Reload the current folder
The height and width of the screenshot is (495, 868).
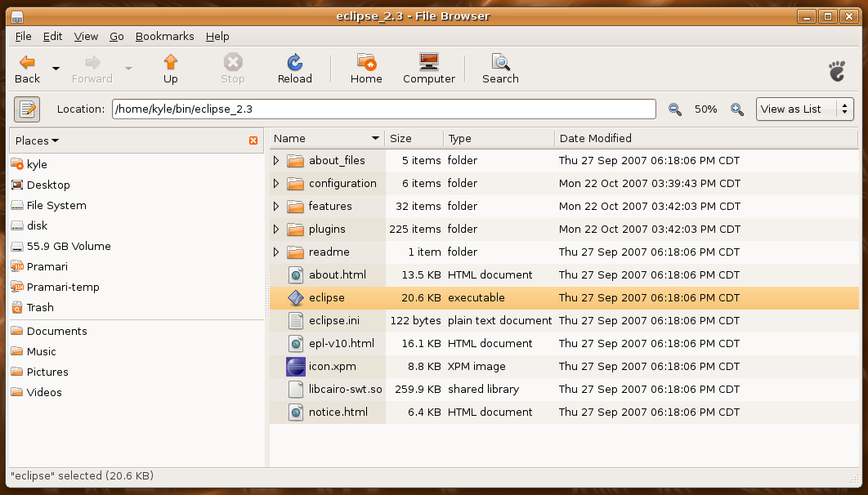pos(294,69)
